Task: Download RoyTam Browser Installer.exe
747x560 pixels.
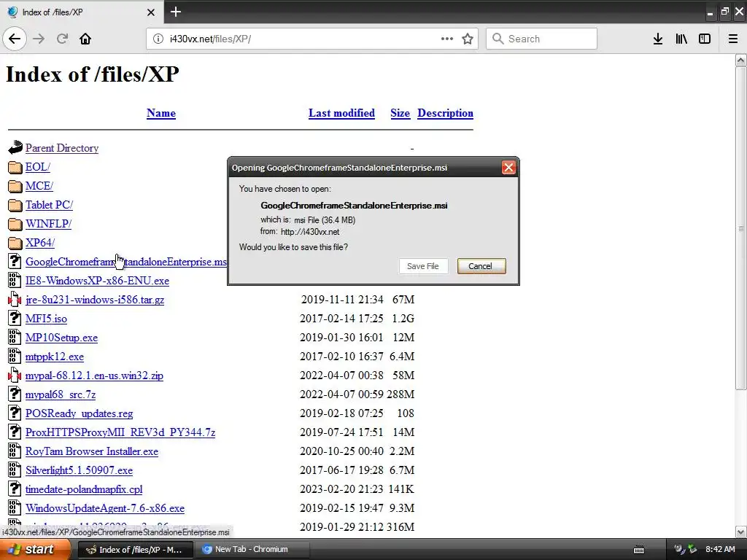Action: (x=92, y=451)
